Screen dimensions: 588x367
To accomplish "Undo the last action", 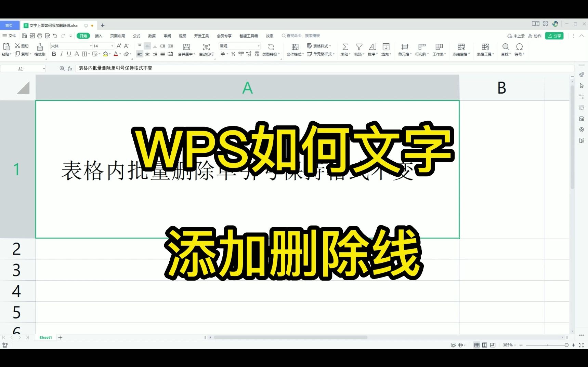I will coord(55,36).
